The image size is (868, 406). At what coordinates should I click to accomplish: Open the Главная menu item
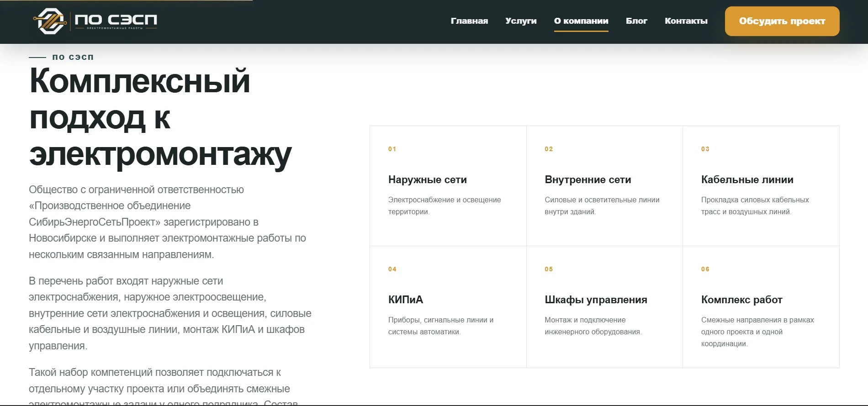(469, 21)
